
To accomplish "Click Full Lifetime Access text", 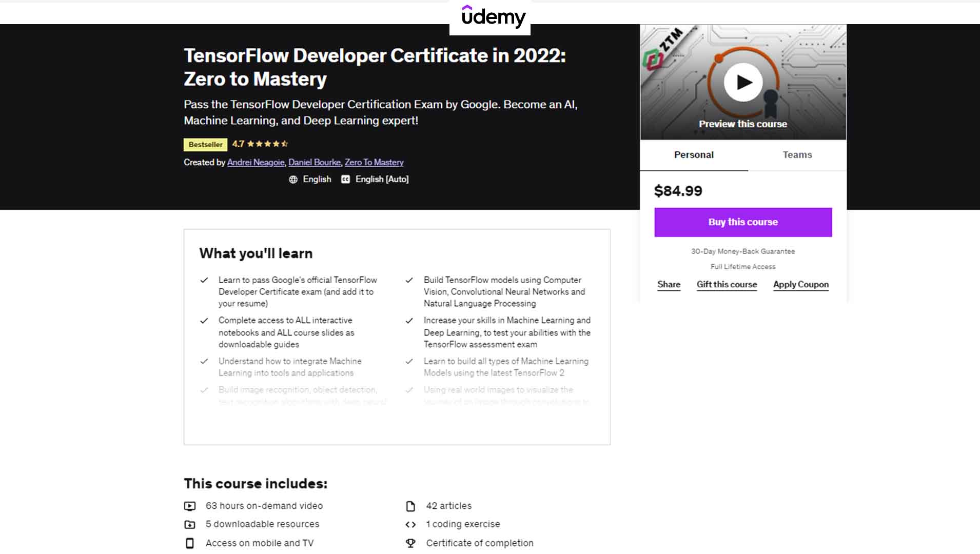I will 743,267.
